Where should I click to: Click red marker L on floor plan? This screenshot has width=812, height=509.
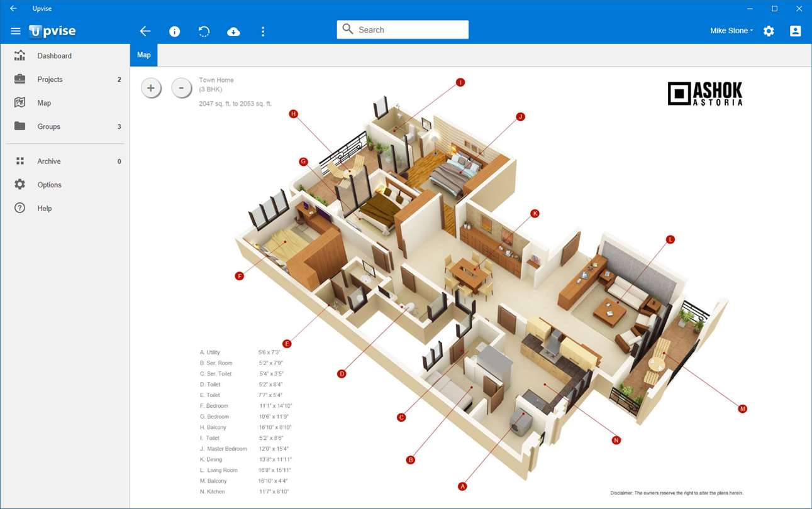(670, 239)
